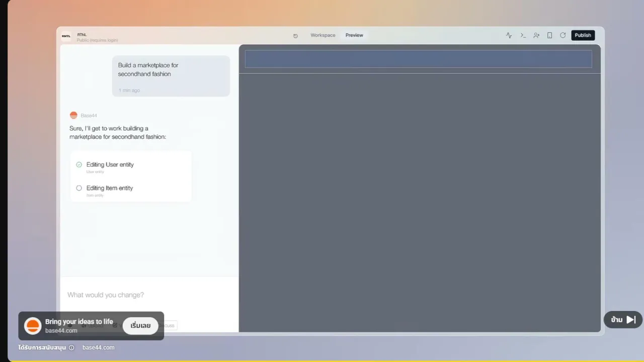Click the ได้รับการสนับสนุน sponsored label

pos(42,347)
